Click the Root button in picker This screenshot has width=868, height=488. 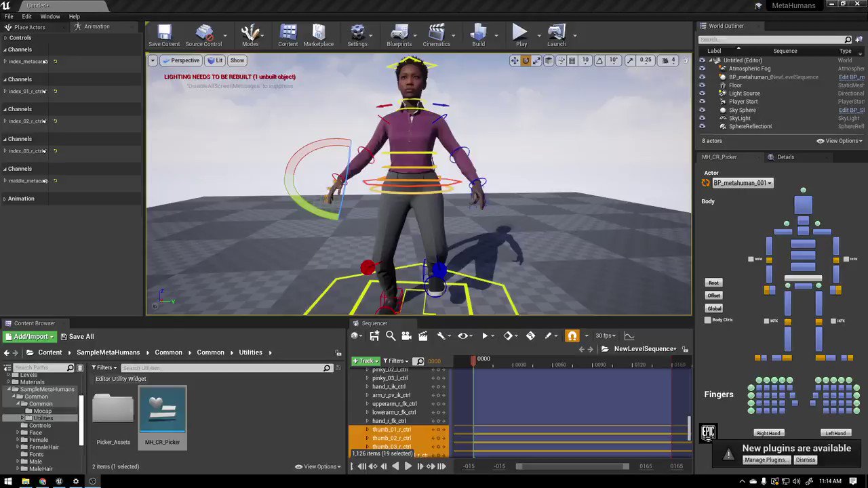pyautogui.click(x=713, y=283)
